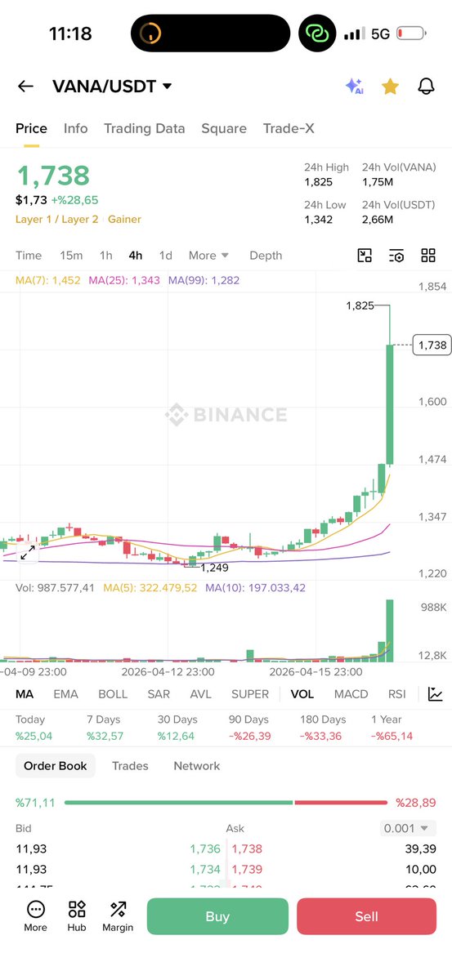
Task: Open the Hub icon
Action: pos(77,916)
